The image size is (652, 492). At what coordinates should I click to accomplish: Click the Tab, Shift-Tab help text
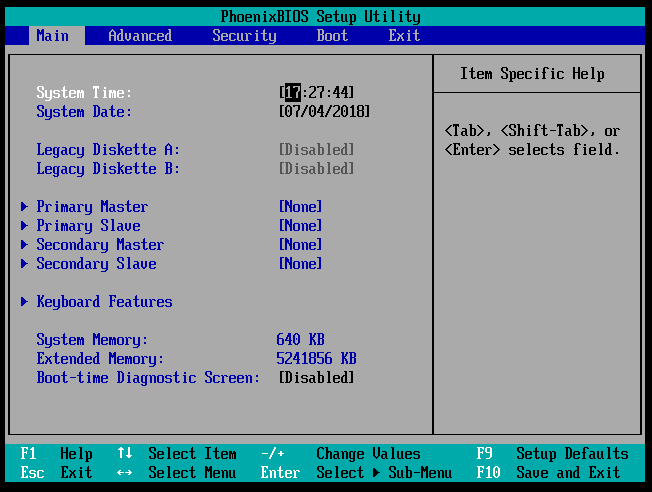tap(532, 140)
